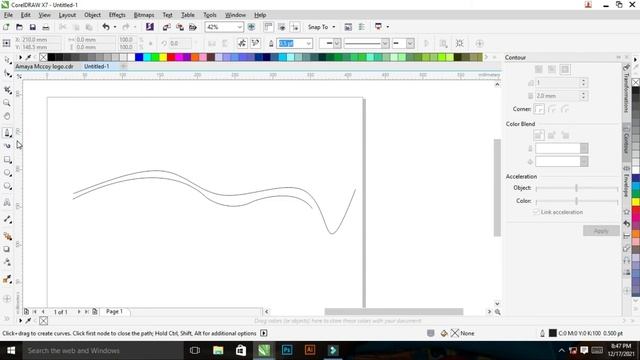
Task: Switch to the Untitled-1 document tab
Action: point(96,66)
